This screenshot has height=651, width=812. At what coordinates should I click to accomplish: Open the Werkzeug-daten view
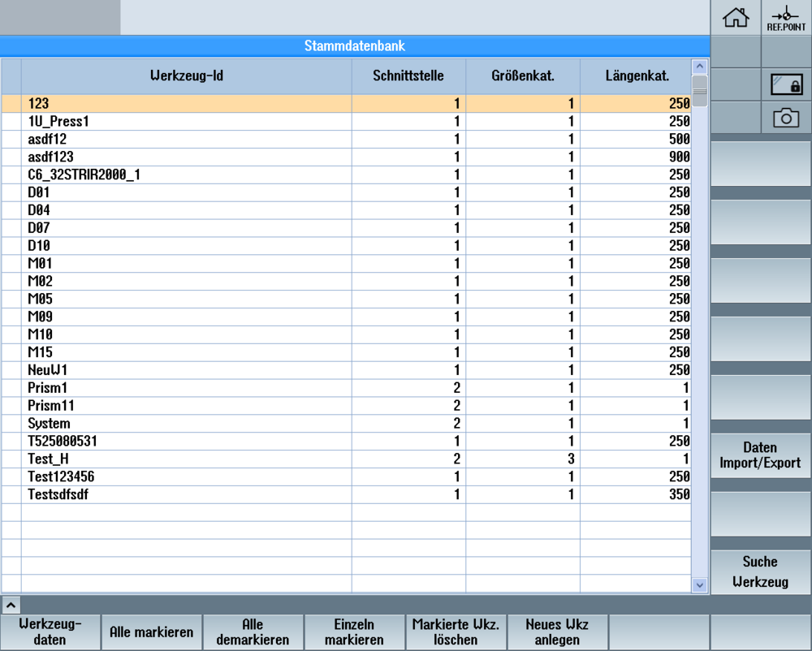point(50,632)
